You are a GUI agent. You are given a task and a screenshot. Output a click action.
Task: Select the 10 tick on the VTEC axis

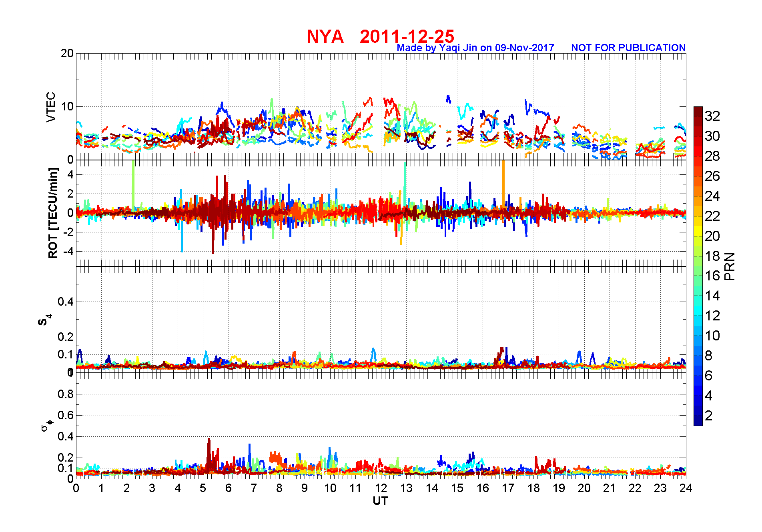pyautogui.click(x=67, y=106)
